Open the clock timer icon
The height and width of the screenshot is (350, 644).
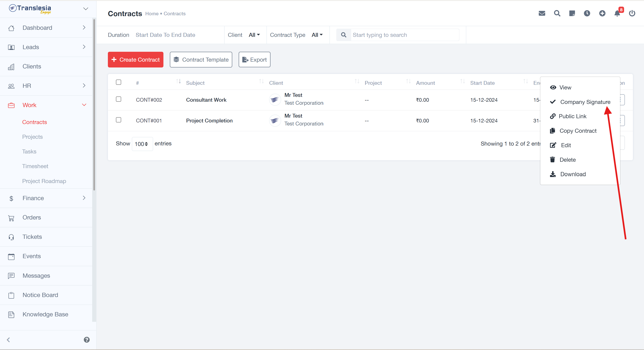coord(587,13)
